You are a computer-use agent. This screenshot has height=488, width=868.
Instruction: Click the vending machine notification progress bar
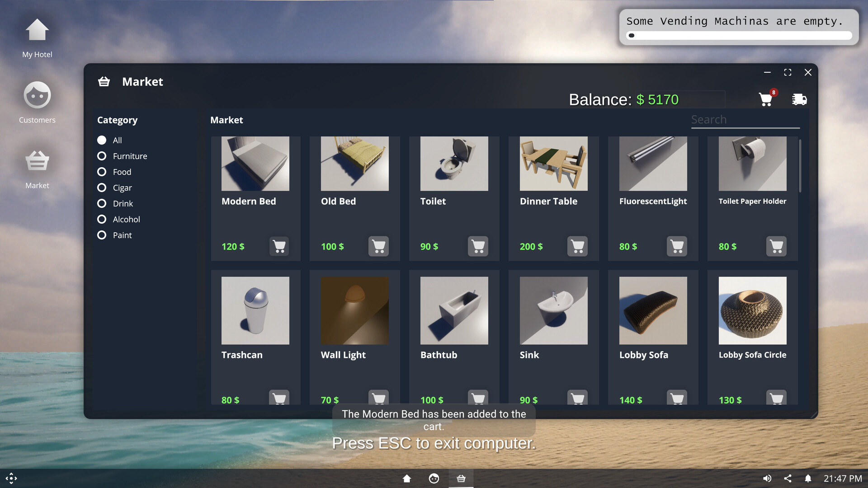740,35
